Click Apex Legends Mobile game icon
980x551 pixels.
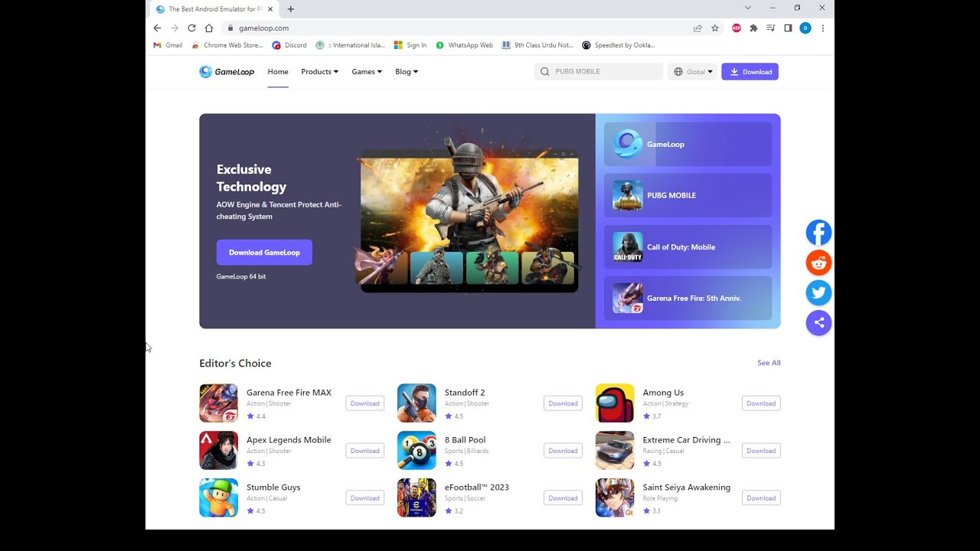click(218, 451)
